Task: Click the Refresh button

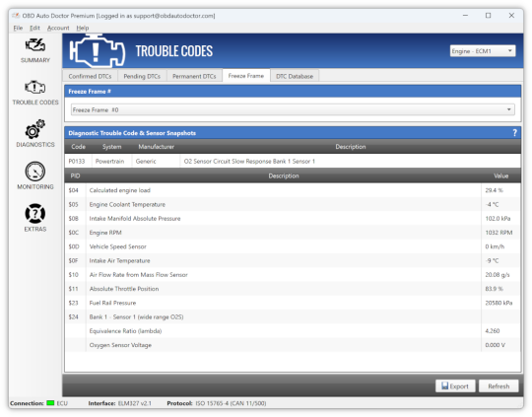Action: 499,386
